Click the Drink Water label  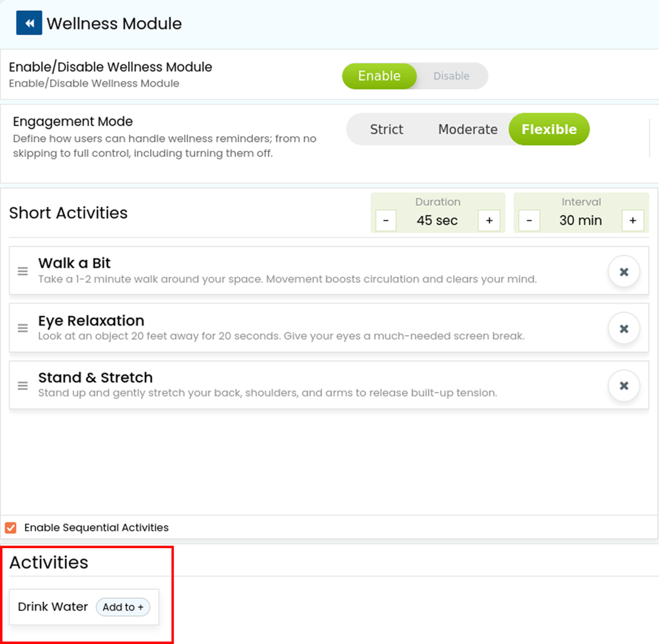pos(53,607)
